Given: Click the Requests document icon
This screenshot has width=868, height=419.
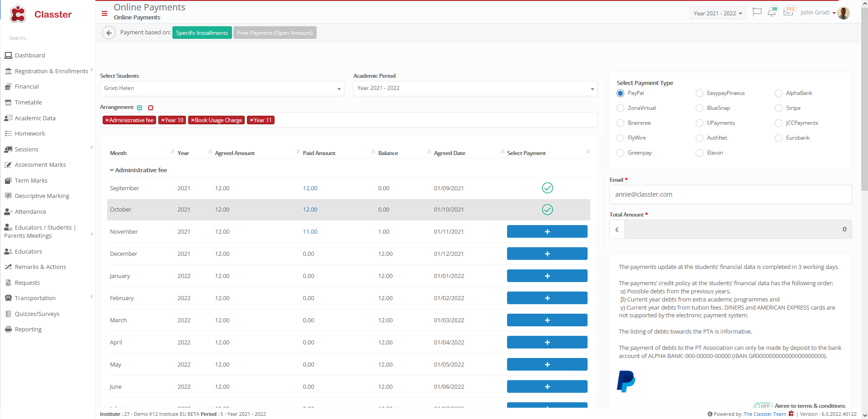Looking at the screenshot, I should [x=8, y=283].
